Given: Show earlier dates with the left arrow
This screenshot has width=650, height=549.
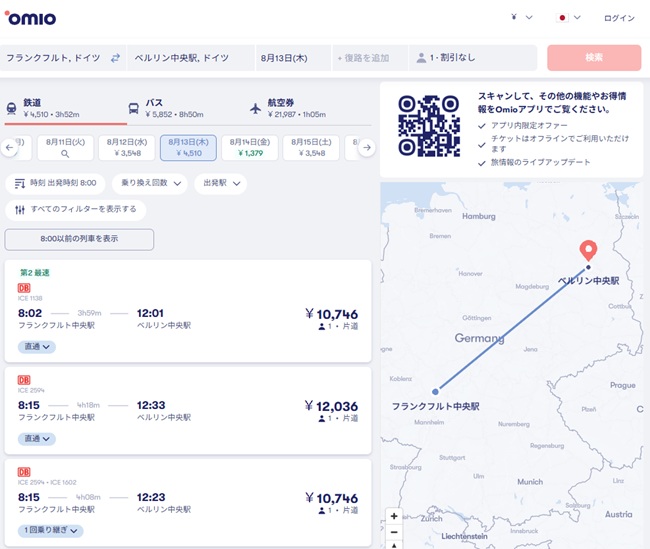Looking at the screenshot, I should pyautogui.click(x=10, y=148).
